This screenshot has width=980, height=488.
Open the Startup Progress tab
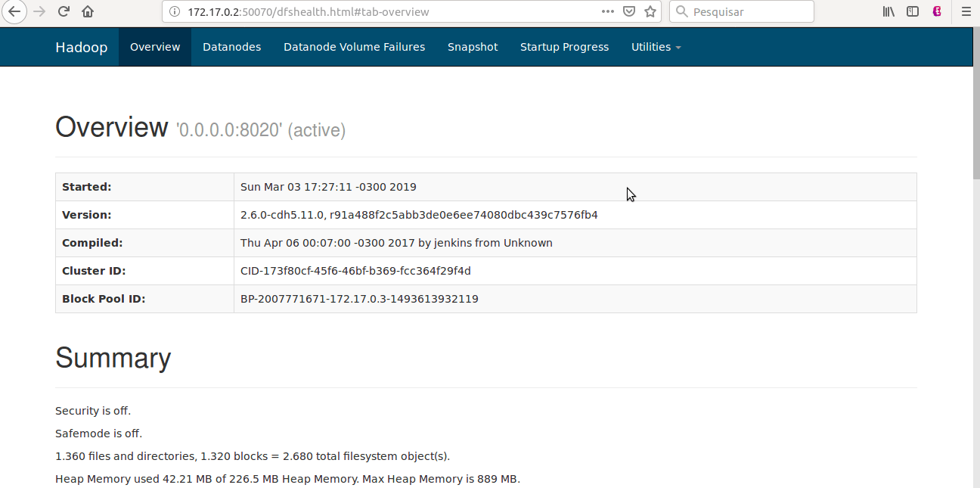point(564,47)
